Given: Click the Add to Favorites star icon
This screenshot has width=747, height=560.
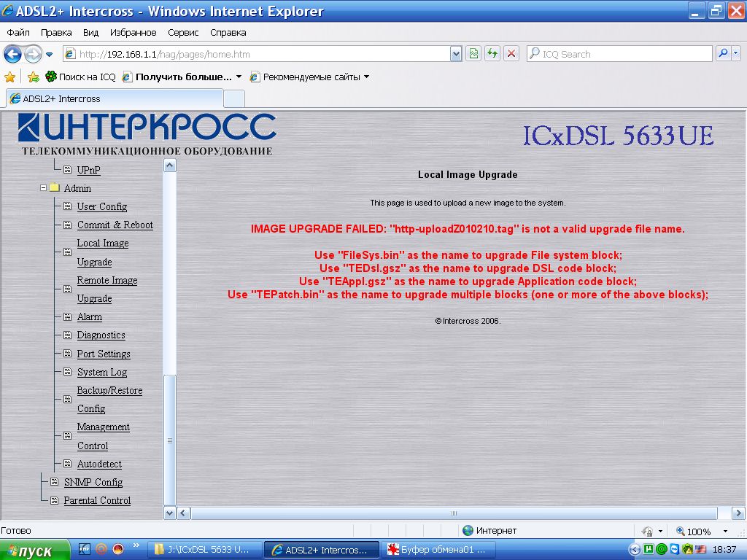Looking at the screenshot, I should point(33,77).
